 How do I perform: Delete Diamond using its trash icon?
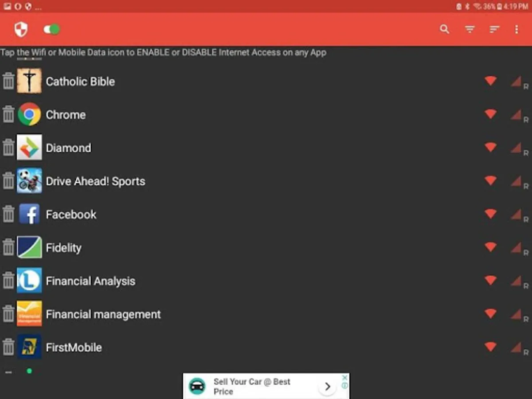coord(8,148)
